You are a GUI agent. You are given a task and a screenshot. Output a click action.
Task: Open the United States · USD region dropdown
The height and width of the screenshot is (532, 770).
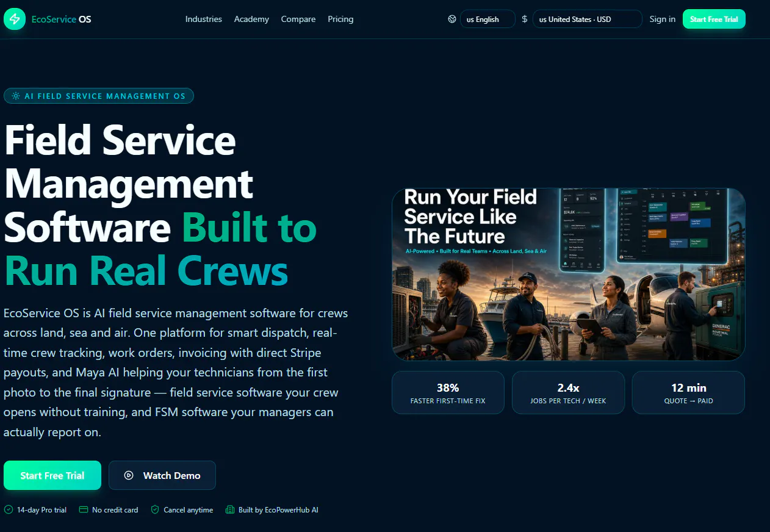tap(587, 19)
